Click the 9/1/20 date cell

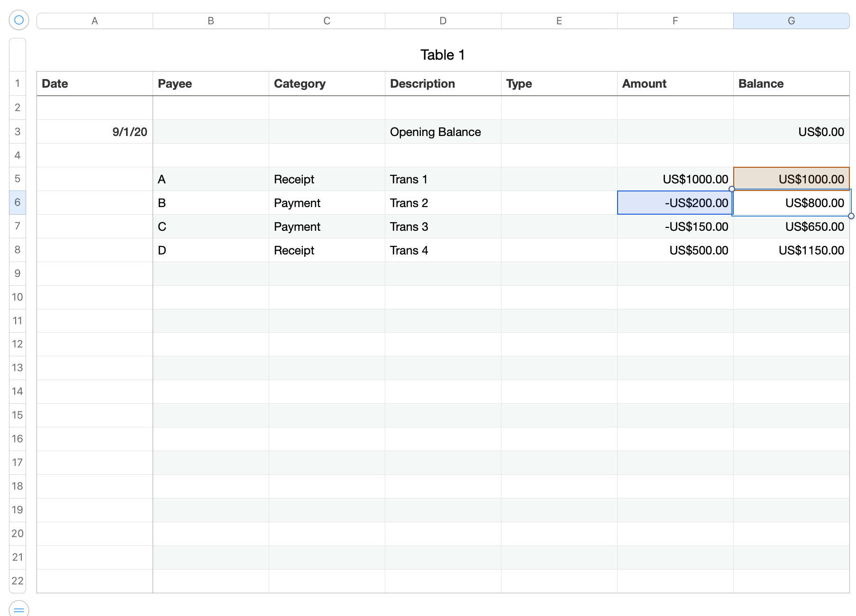[95, 132]
